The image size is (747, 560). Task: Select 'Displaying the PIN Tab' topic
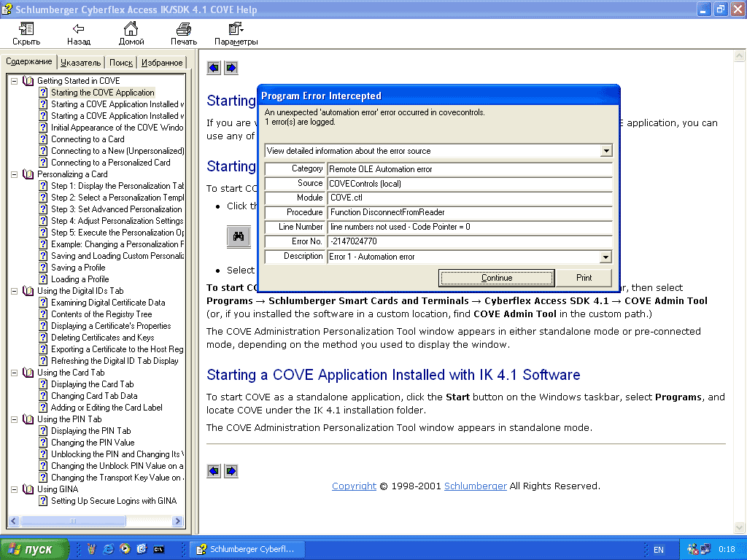[x=91, y=431]
